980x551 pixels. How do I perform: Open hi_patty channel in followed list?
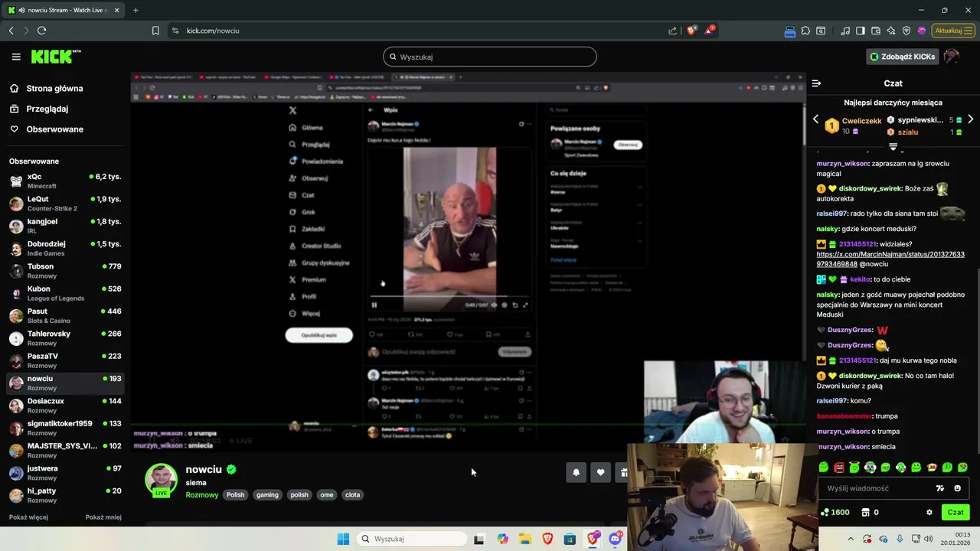[64, 495]
